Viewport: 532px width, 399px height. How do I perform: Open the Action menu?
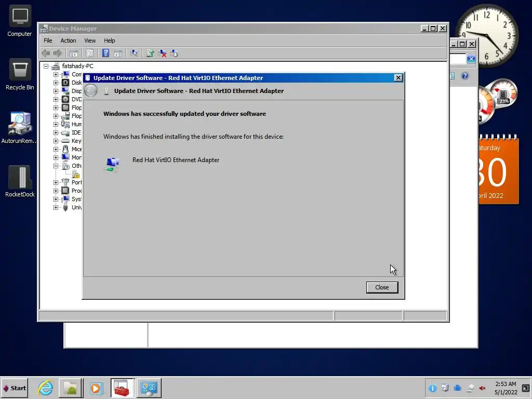[68, 41]
